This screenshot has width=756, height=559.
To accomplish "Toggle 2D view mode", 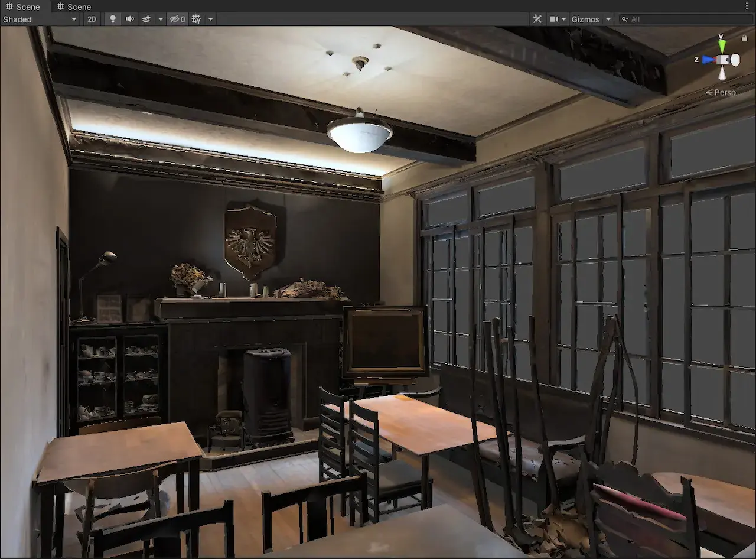I will [92, 19].
